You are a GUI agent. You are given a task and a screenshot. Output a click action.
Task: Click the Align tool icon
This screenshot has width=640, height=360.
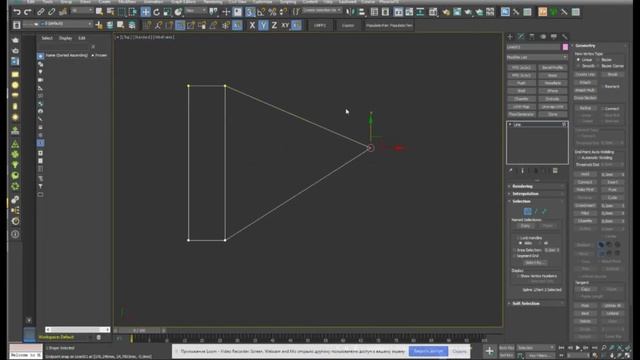pyautogui.click(x=361, y=12)
